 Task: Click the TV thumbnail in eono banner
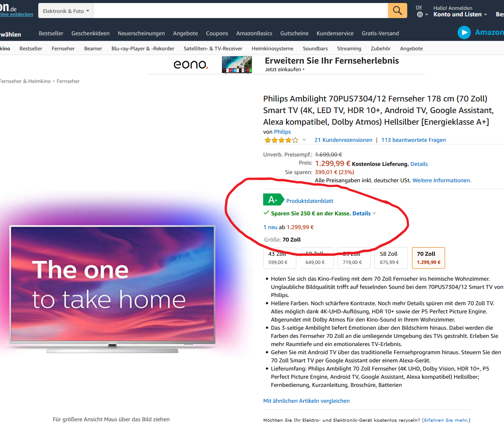tap(237, 65)
